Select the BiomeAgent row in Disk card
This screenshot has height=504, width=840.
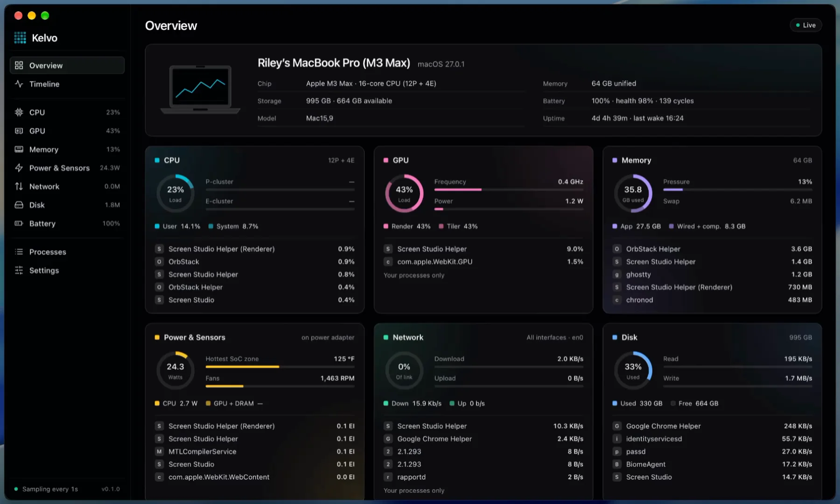click(x=712, y=464)
